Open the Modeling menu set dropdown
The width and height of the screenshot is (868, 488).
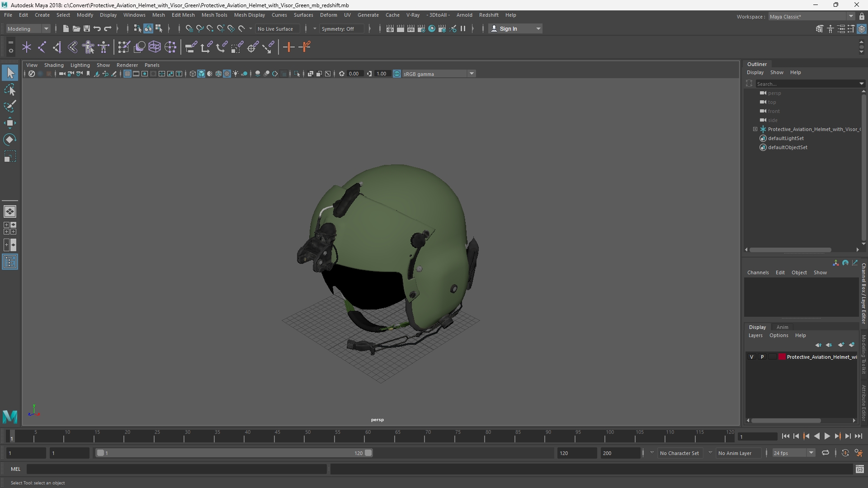pyautogui.click(x=28, y=28)
